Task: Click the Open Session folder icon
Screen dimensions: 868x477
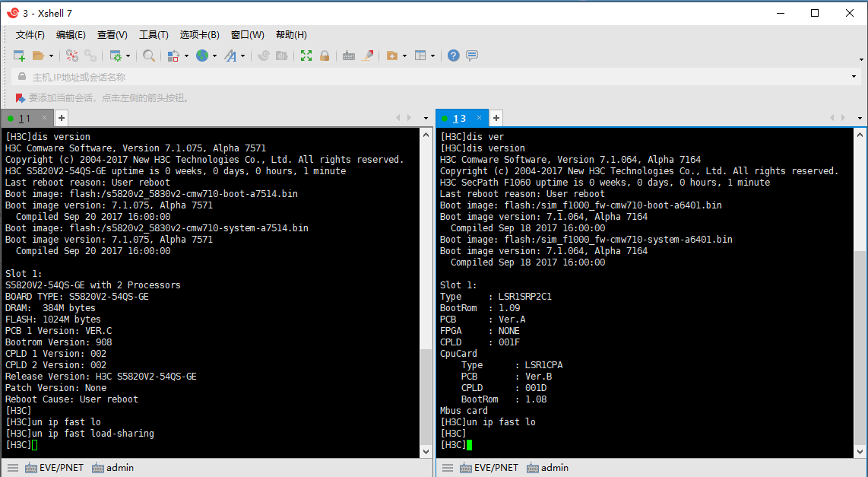Action: tap(38, 56)
